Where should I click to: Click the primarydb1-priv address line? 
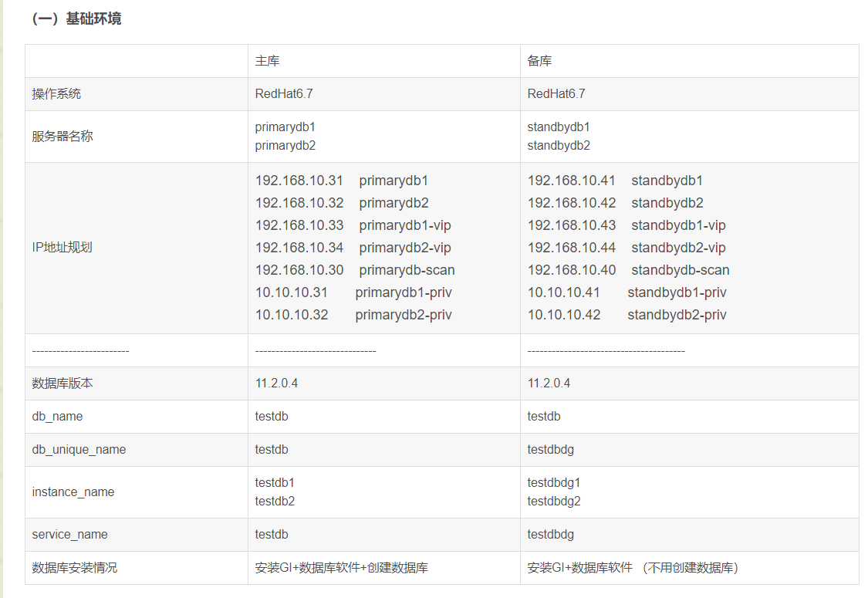(353, 292)
